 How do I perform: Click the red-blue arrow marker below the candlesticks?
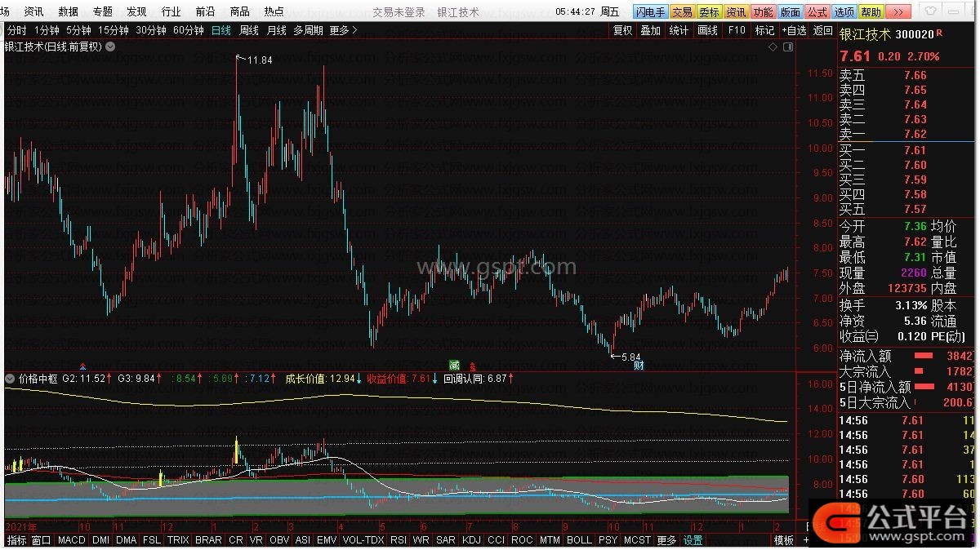pos(82,366)
